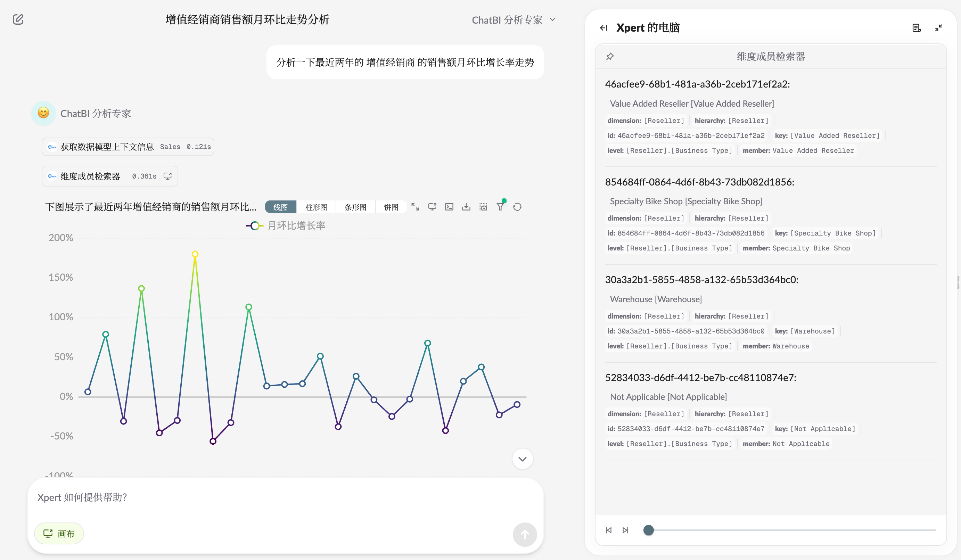961x560 pixels.
Task: Click the Xpert 如何提供帮助 input field
Action: 267,497
